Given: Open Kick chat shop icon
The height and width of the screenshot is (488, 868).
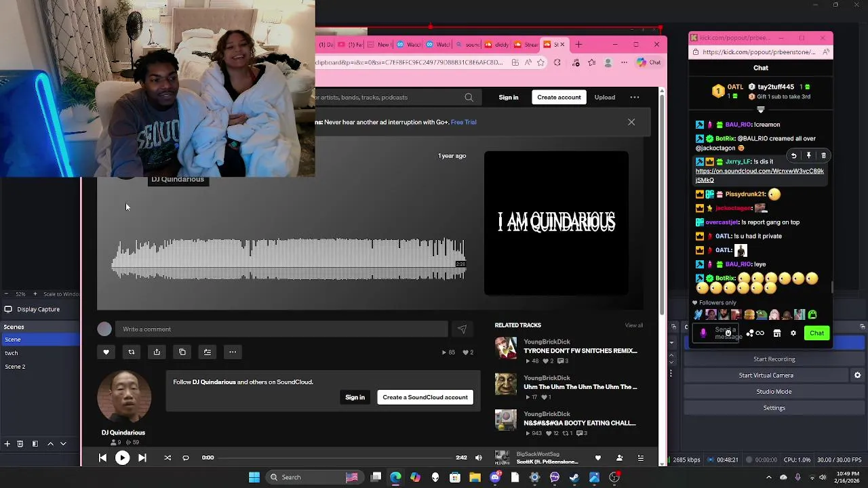Looking at the screenshot, I should pyautogui.click(x=777, y=333).
